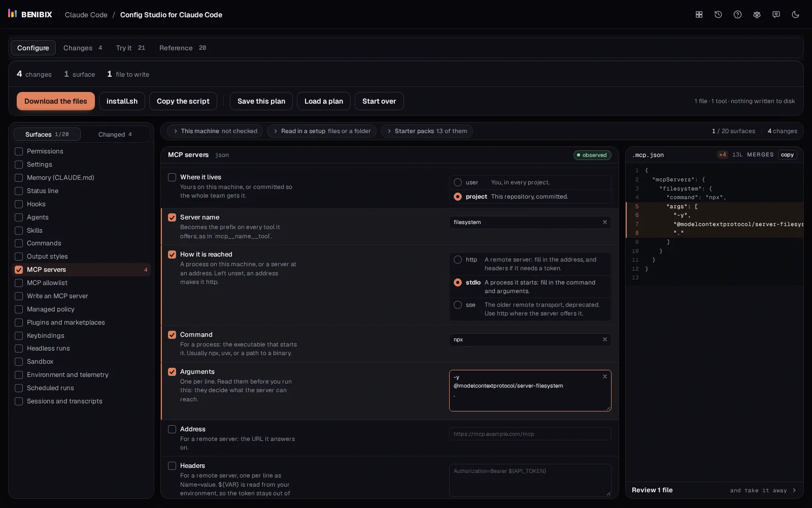
Task: Open the apps grid icon
Action: (x=699, y=15)
